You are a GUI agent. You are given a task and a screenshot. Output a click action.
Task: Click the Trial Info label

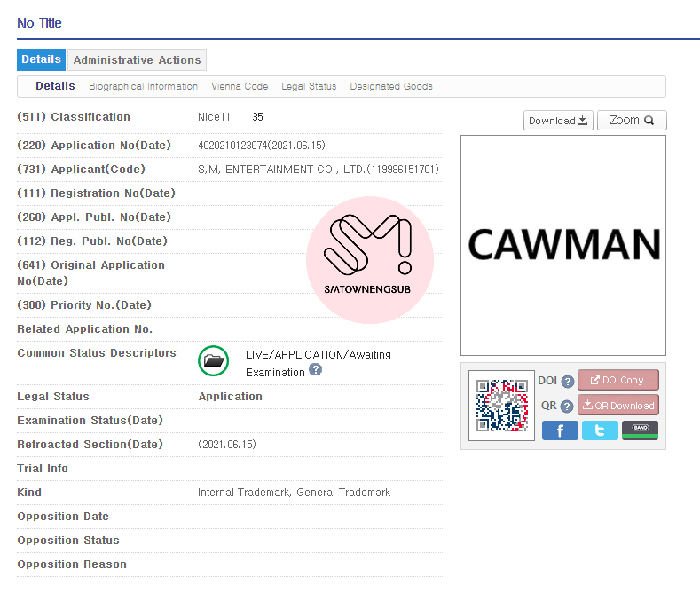click(43, 469)
